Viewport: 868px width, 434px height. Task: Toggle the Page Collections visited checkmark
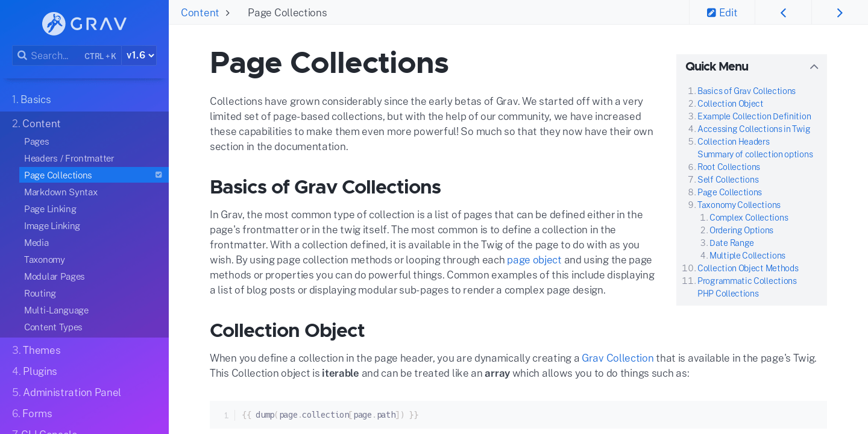[159, 175]
